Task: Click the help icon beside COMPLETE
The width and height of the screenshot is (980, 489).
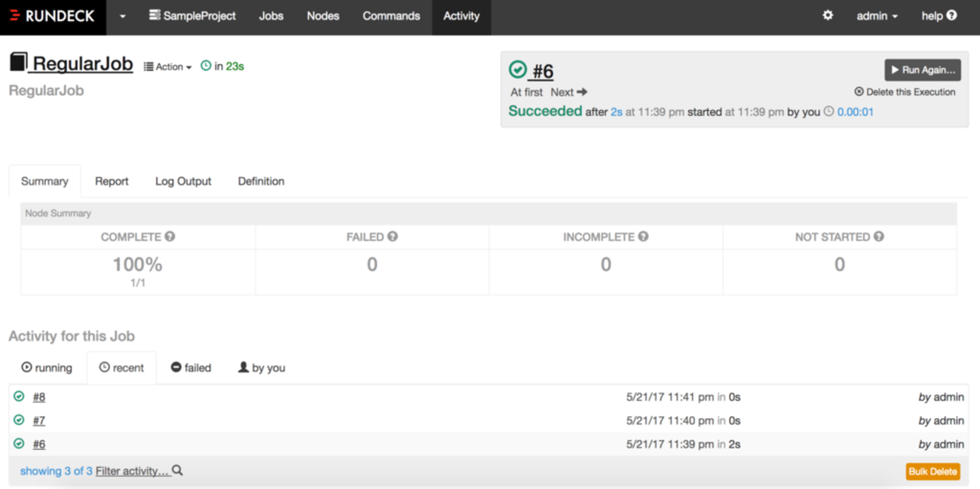Action: 170,237
